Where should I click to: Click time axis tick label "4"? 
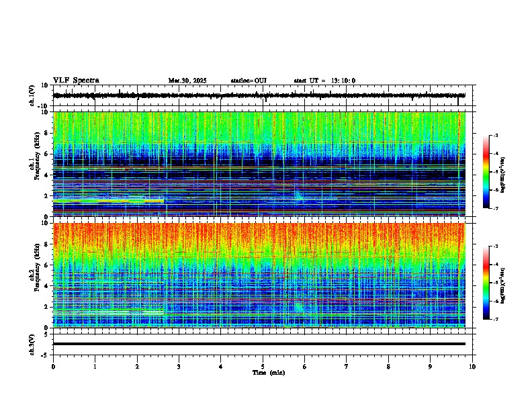[x=221, y=367]
